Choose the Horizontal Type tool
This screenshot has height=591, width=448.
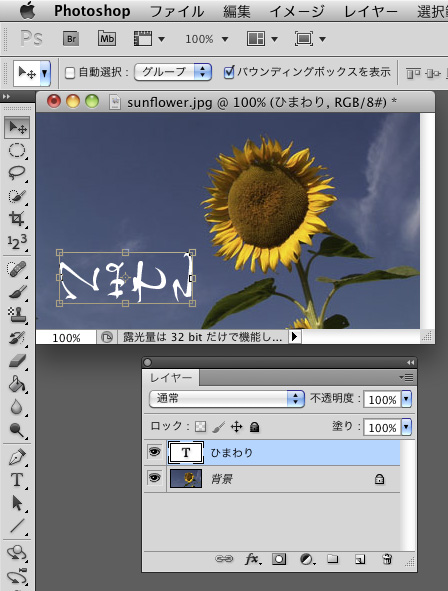tap(17, 480)
